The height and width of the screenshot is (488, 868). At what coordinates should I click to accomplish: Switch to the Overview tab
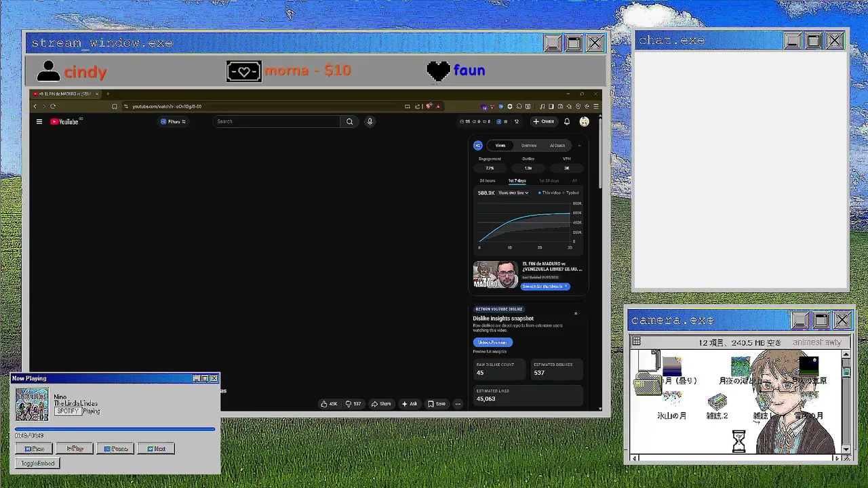pyautogui.click(x=529, y=145)
